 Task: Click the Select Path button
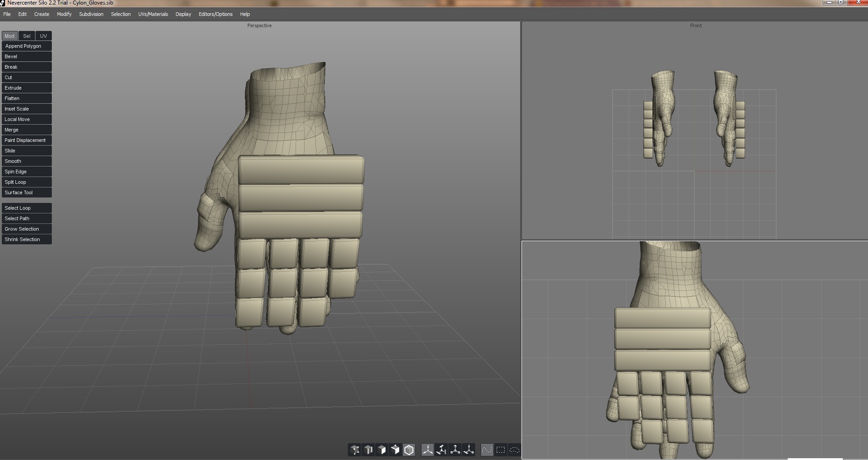pyautogui.click(x=27, y=218)
